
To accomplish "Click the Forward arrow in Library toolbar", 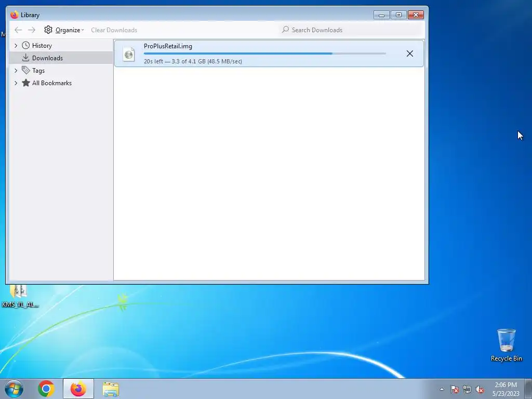I will [32, 30].
